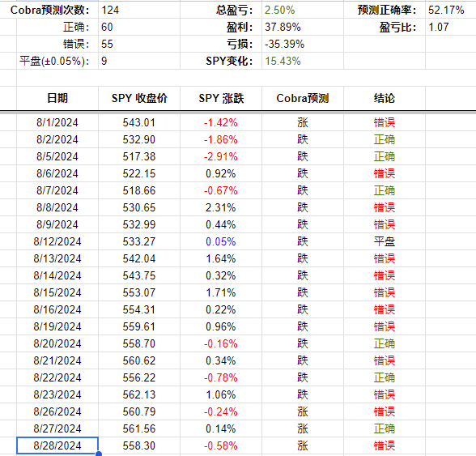
Task: Select the 8/28/2024 date cell
Action: tap(57, 445)
